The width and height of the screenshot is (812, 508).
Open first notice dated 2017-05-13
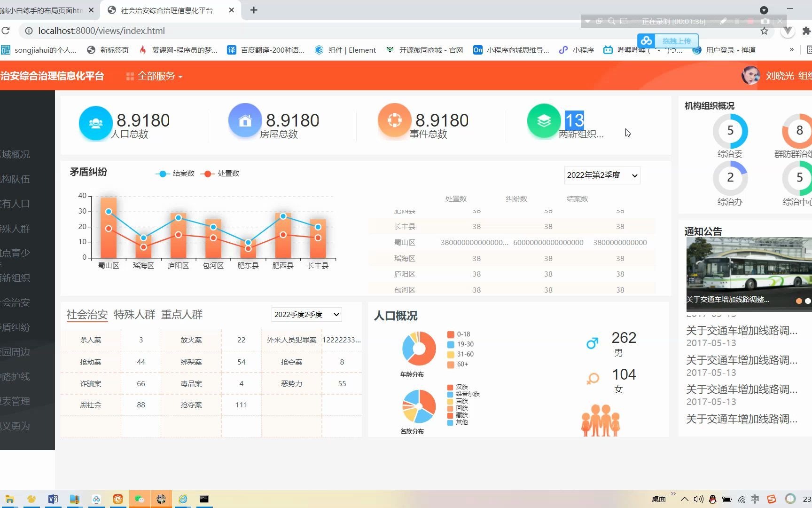(x=742, y=336)
